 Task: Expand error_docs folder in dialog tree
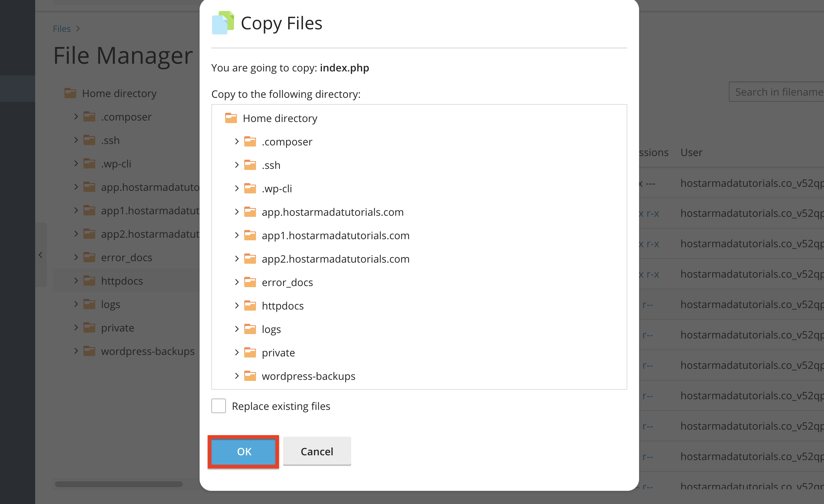click(237, 282)
